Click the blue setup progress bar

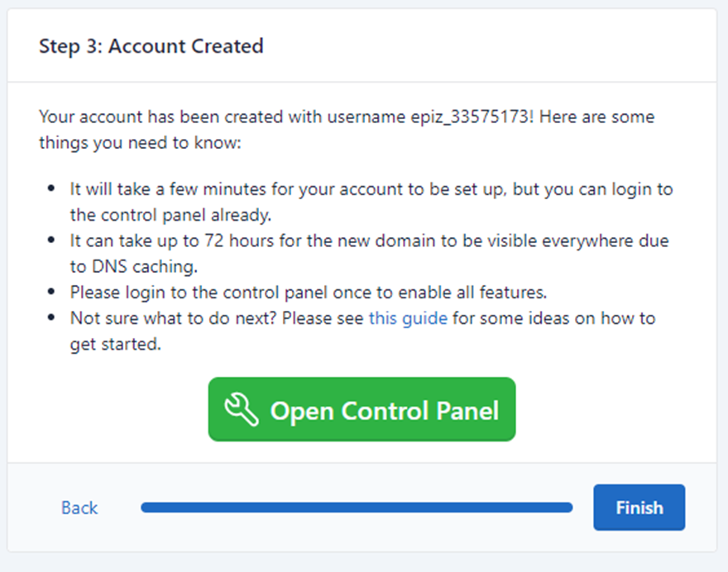[x=357, y=508]
